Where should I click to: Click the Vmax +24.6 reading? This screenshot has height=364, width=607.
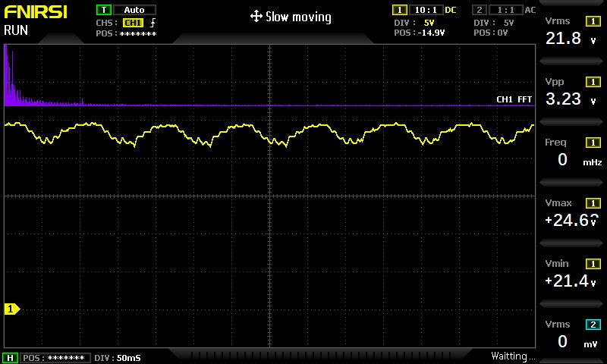pos(571,221)
